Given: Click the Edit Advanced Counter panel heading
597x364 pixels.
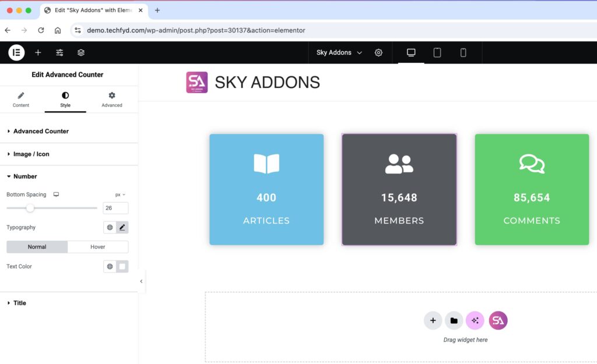Looking at the screenshot, I should [68, 75].
